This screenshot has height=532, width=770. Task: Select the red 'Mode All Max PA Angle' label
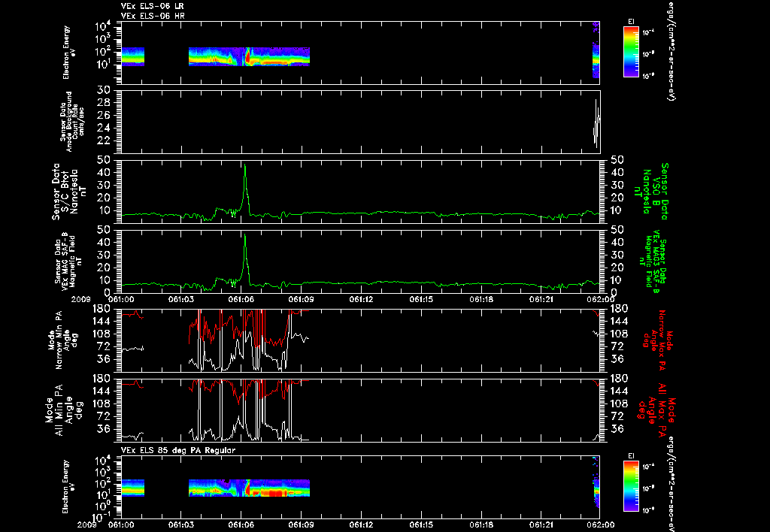(x=656, y=410)
